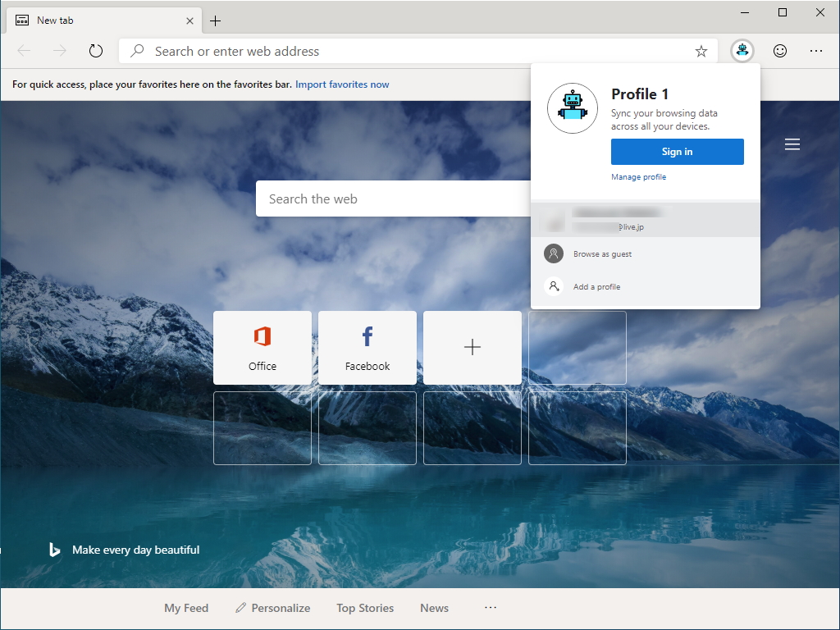Screen dimensions: 840x630
Task: Open the Office quick link tile
Action: (x=262, y=347)
